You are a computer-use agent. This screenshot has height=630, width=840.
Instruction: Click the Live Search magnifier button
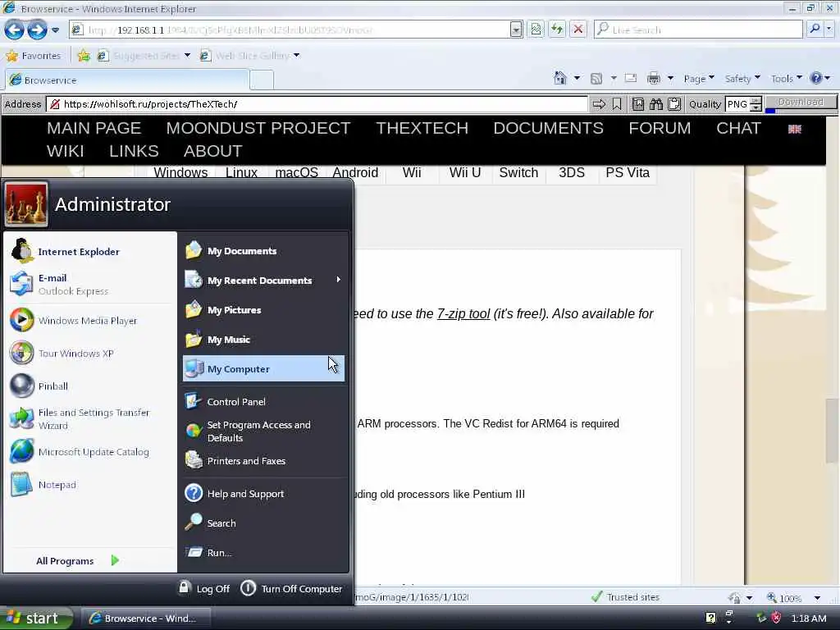(815, 30)
